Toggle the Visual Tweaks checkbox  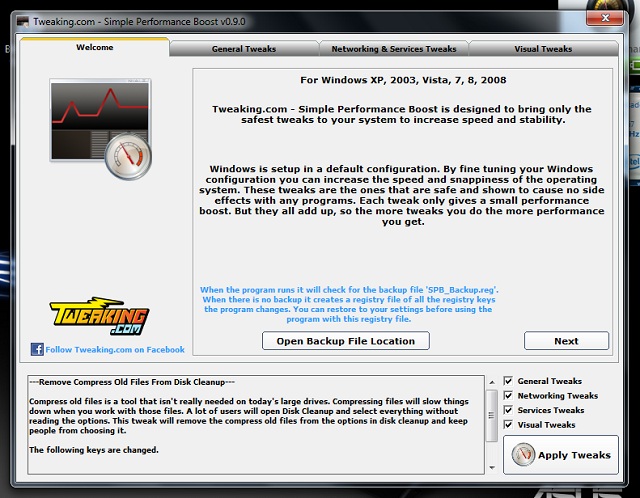(x=508, y=425)
